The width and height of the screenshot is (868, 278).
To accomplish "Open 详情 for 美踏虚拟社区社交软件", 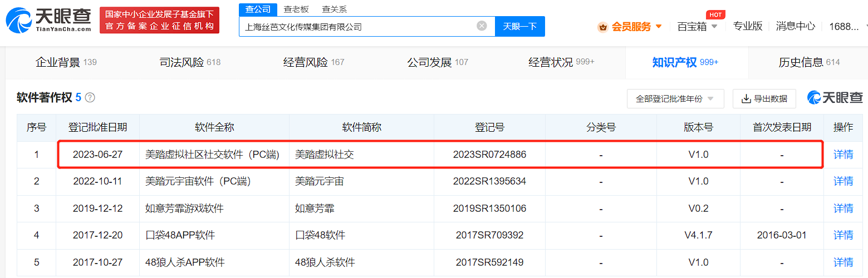I will 843,155.
